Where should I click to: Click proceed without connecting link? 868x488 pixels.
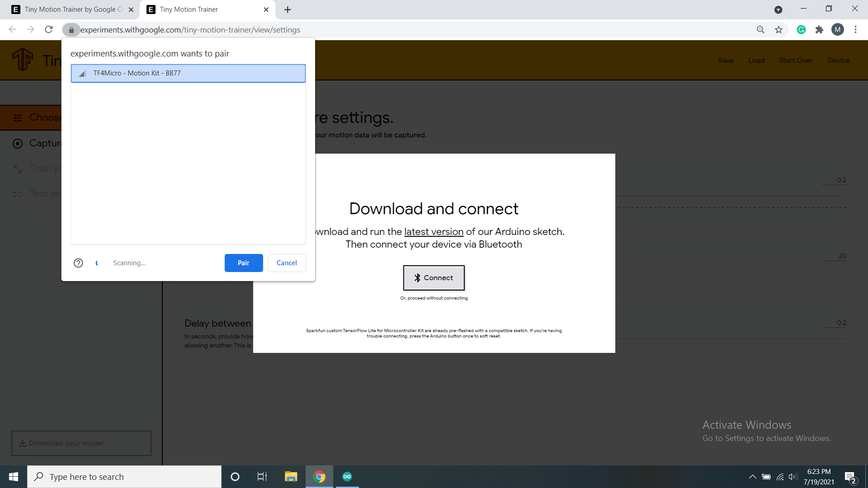[x=434, y=298]
